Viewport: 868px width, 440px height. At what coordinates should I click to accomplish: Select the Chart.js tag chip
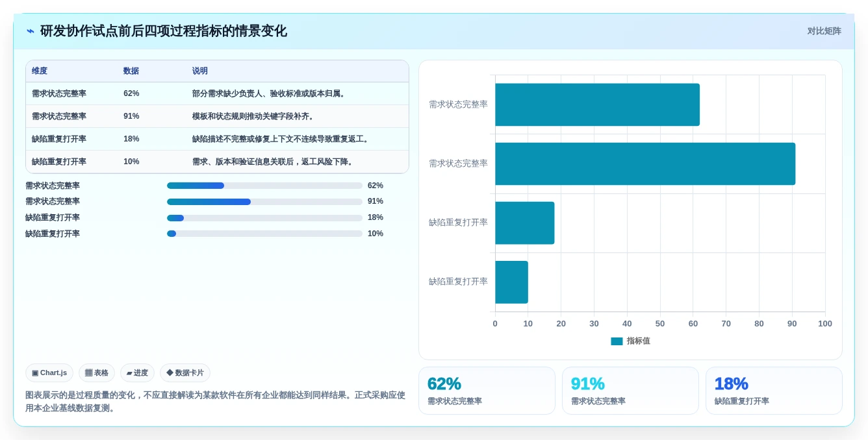pyautogui.click(x=49, y=373)
